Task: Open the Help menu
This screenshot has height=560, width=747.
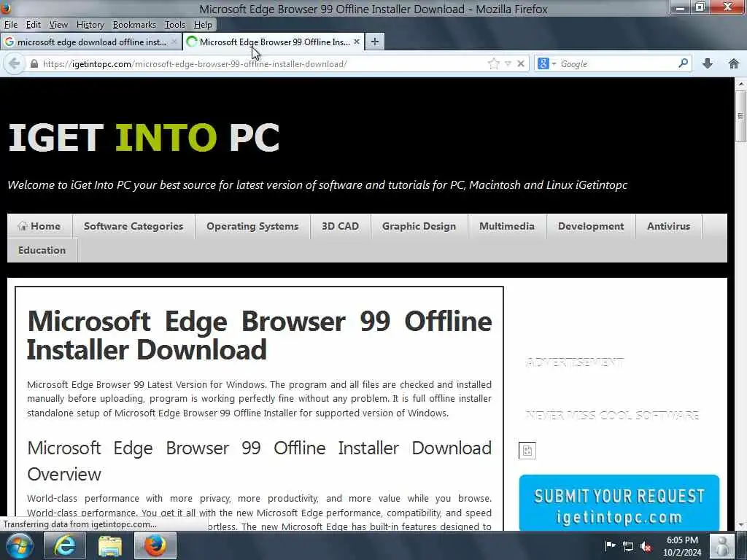Action: pos(203,25)
